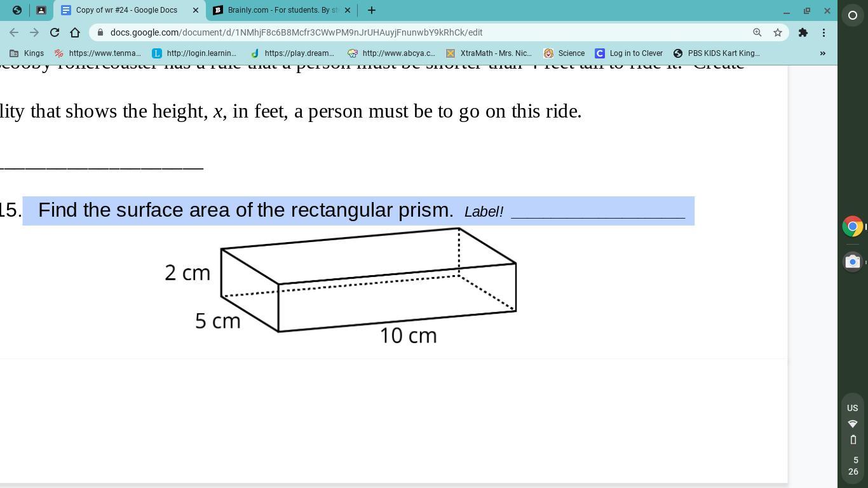Open the system status tray clock
868x488 pixels.
pos(853,466)
